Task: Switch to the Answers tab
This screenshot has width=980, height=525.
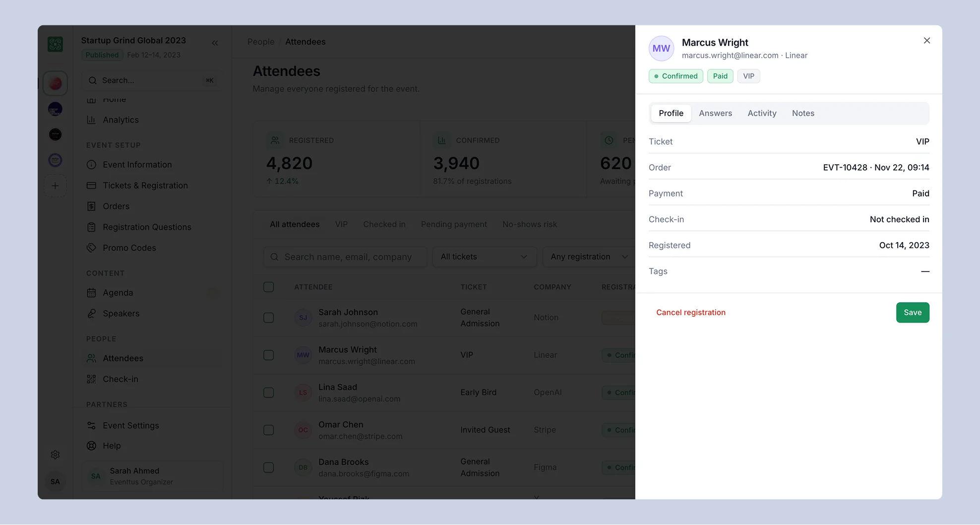Action: (715, 113)
